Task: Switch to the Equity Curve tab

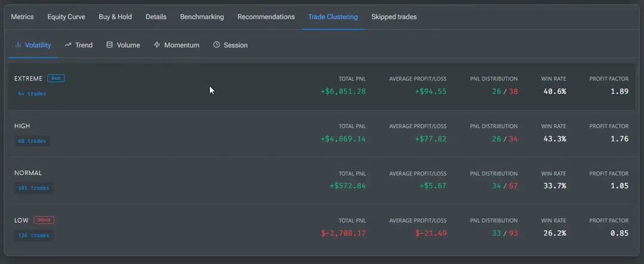Action: point(66,17)
